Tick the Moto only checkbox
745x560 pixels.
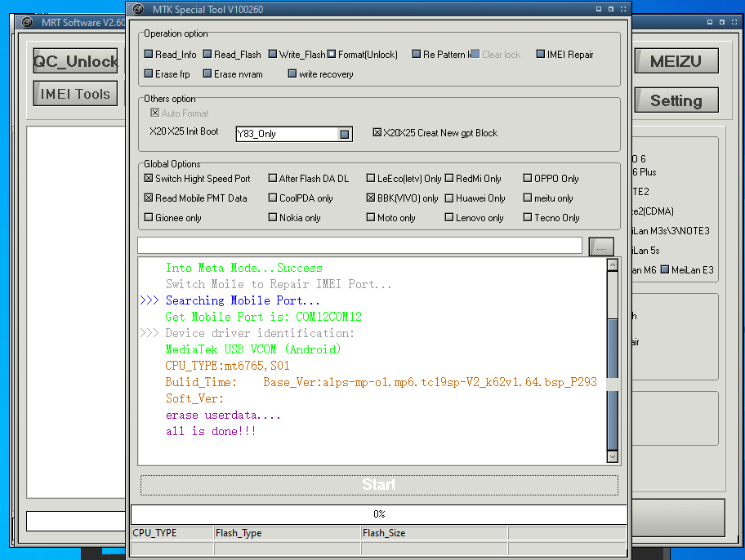(x=371, y=217)
